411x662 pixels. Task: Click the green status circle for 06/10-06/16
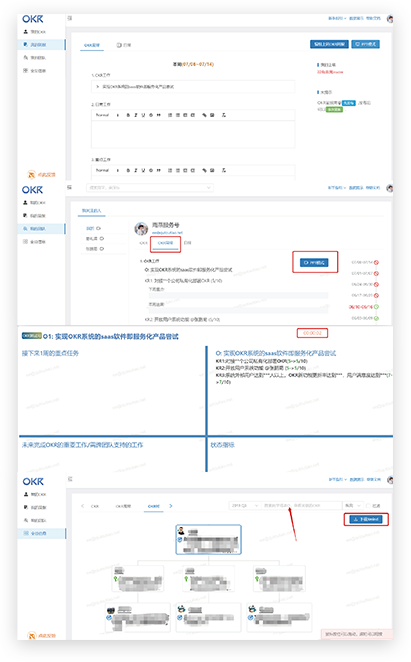[376, 307]
